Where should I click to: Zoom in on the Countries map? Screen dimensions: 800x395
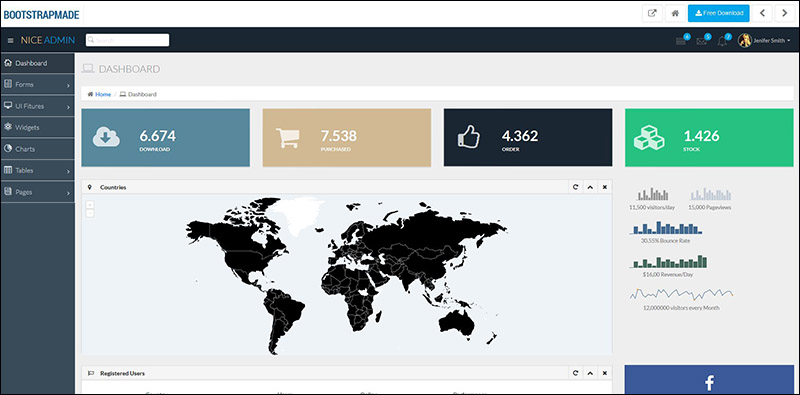(90, 205)
